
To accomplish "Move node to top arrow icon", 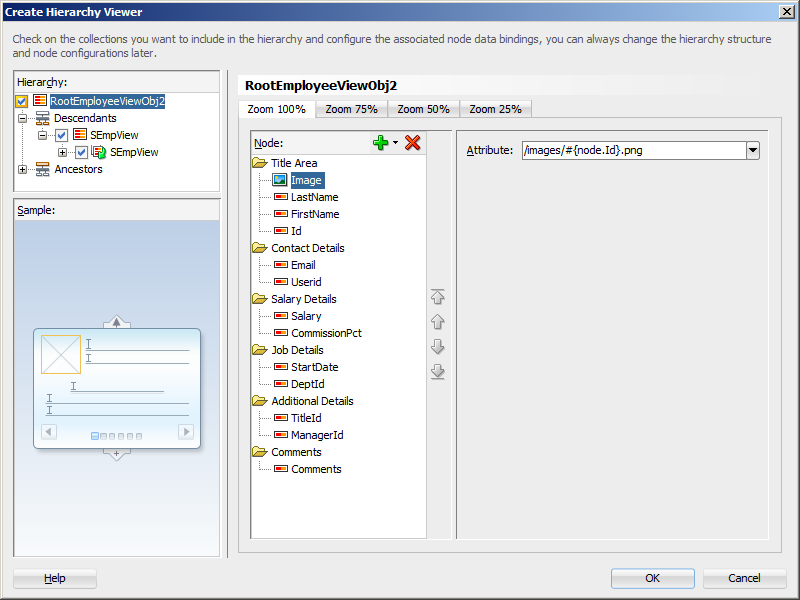I will pyautogui.click(x=437, y=297).
